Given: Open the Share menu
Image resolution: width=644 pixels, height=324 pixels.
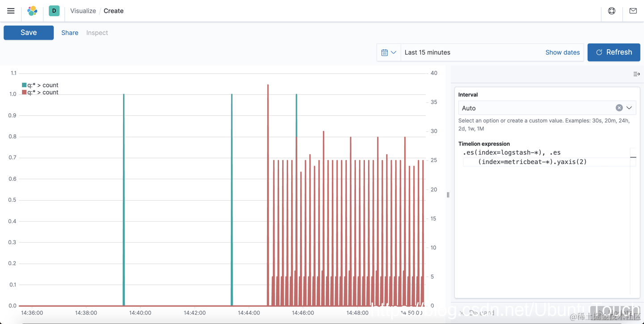Looking at the screenshot, I should [x=70, y=33].
